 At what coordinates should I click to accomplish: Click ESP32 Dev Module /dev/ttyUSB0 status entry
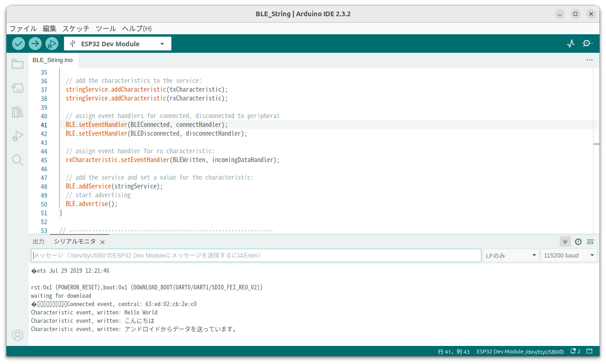(520, 351)
